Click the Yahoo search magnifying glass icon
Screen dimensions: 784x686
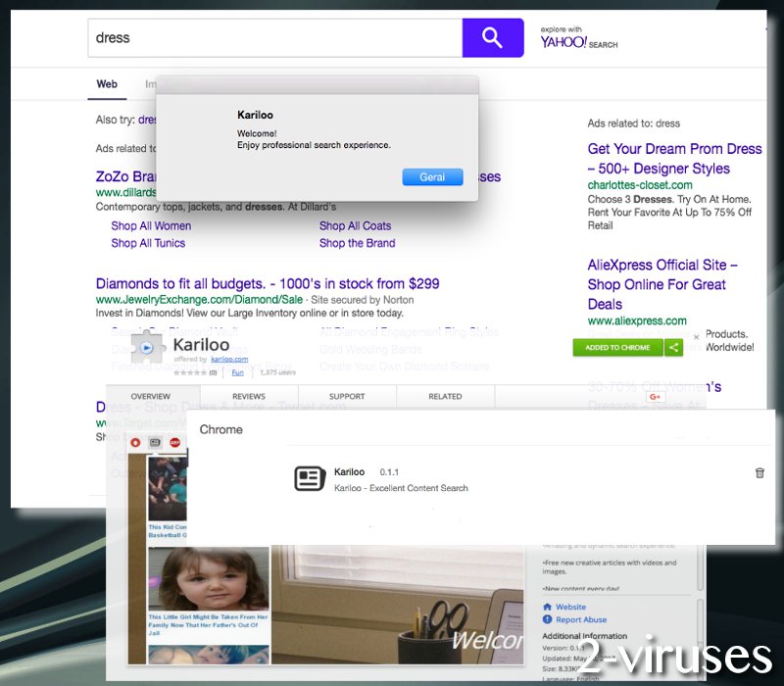tap(493, 36)
